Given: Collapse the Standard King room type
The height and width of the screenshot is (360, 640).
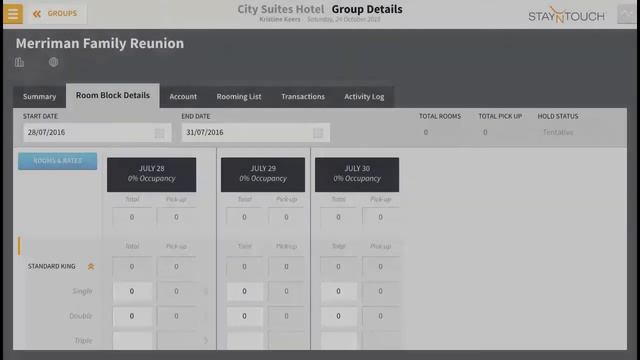Looking at the screenshot, I should point(91,267).
